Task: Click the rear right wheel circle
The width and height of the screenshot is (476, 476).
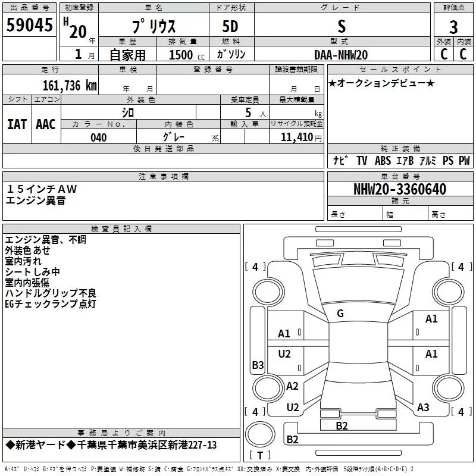Action: pyautogui.click(x=448, y=388)
